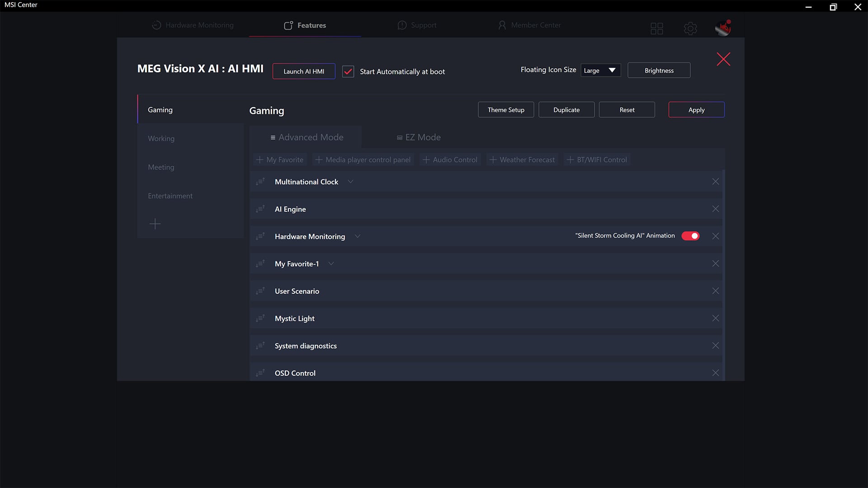Minimize the MSI Center window
The width and height of the screenshot is (868, 488).
click(808, 7)
